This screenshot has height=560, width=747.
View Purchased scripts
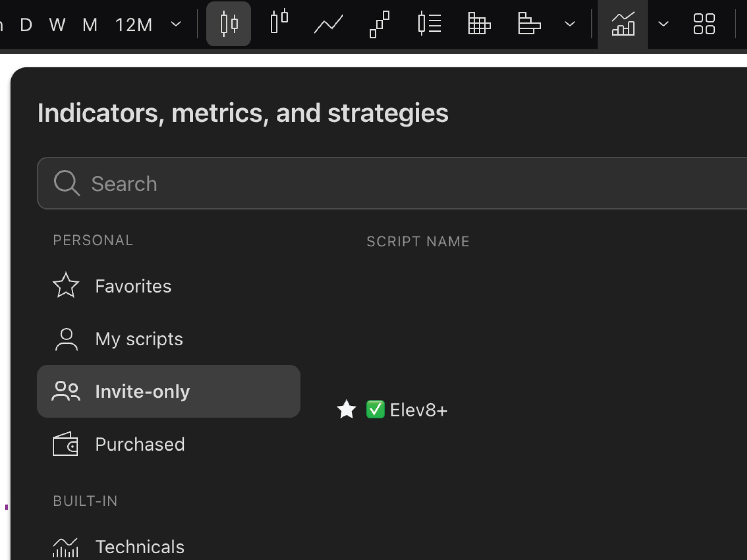(140, 444)
